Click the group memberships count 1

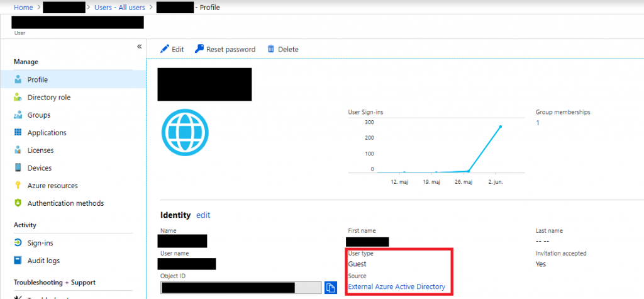[x=538, y=123]
